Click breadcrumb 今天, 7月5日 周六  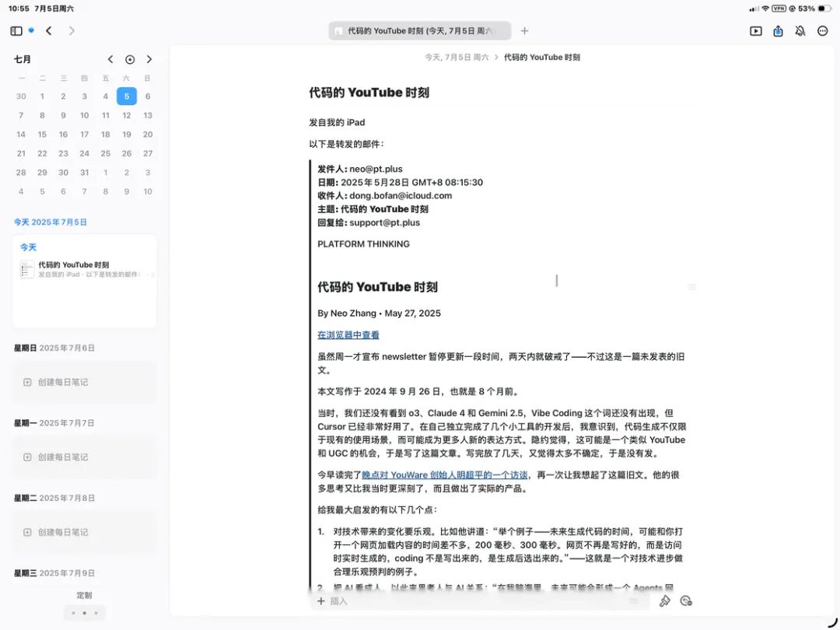[x=457, y=58]
